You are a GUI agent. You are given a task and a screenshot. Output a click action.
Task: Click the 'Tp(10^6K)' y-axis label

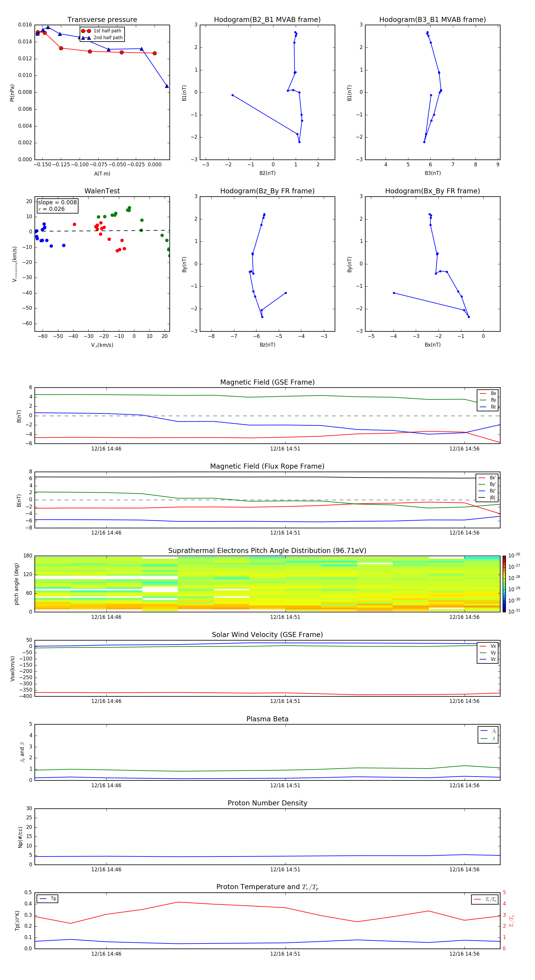click(17, 921)
